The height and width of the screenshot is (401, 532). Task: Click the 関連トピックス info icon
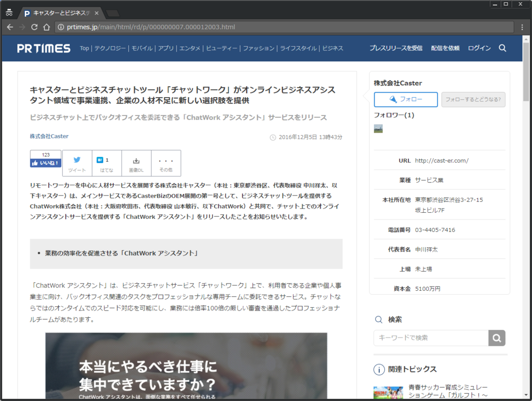tap(379, 369)
